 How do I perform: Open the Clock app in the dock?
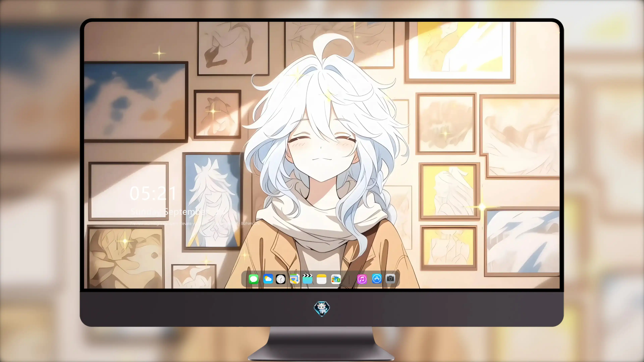[281, 279]
